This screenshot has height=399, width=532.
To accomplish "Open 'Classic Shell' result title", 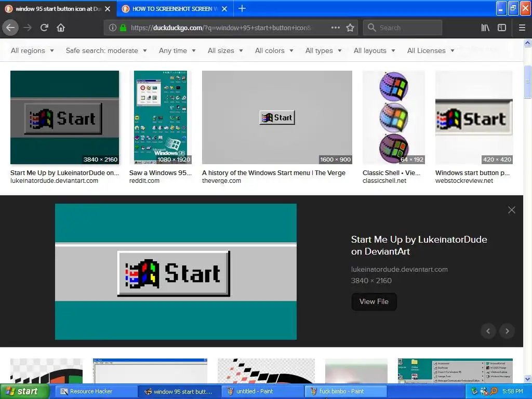I will pos(391,172).
